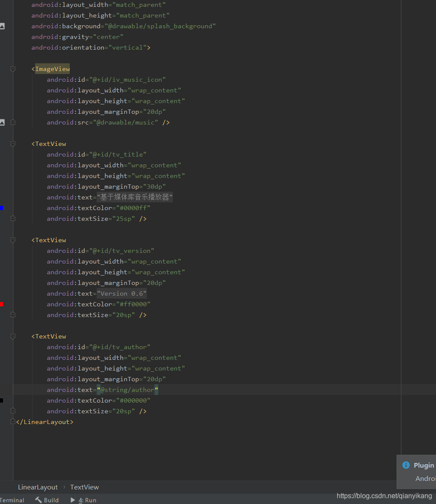Click the splash_background drawable gutter image icon
This screenshot has height=504, width=436.
coord(2,27)
